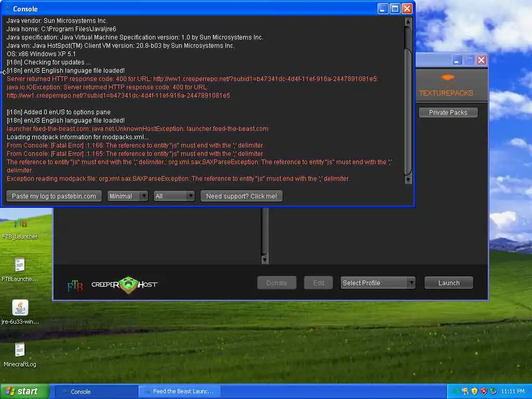
Task: Open the Windows start menu
Action: click(25, 391)
